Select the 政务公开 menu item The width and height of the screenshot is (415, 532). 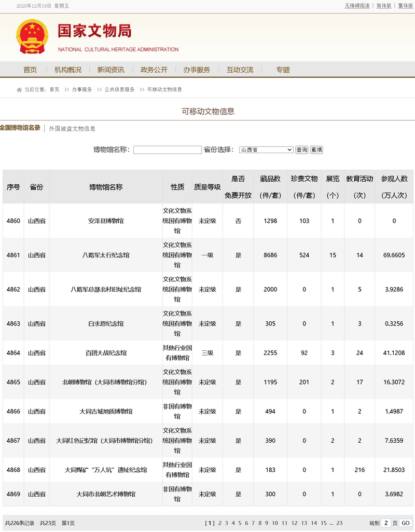(x=154, y=70)
